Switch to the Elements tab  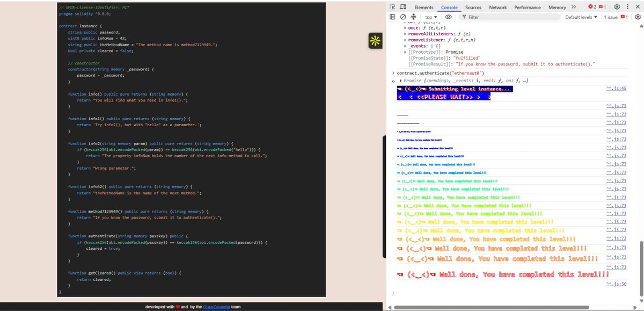click(x=423, y=7)
